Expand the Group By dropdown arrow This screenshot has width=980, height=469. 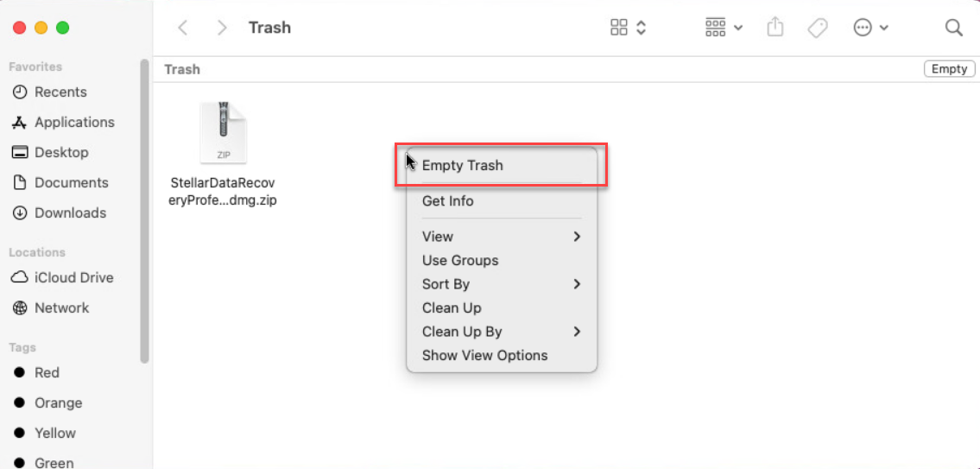pyautogui.click(x=738, y=29)
